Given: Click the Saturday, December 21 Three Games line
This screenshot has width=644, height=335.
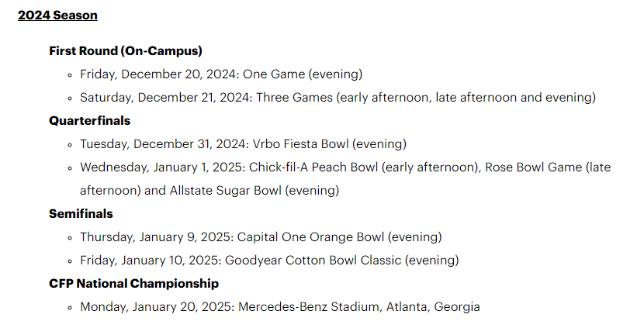Looking at the screenshot, I should pyautogui.click(x=338, y=98).
